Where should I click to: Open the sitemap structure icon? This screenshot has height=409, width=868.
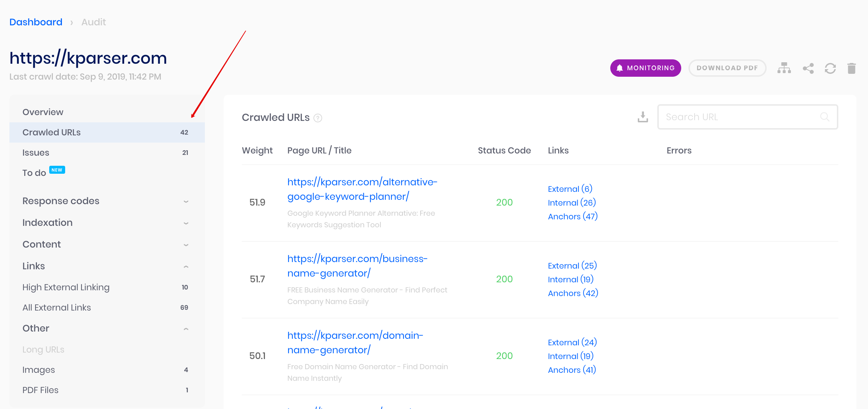pyautogui.click(x=784, y=68)
